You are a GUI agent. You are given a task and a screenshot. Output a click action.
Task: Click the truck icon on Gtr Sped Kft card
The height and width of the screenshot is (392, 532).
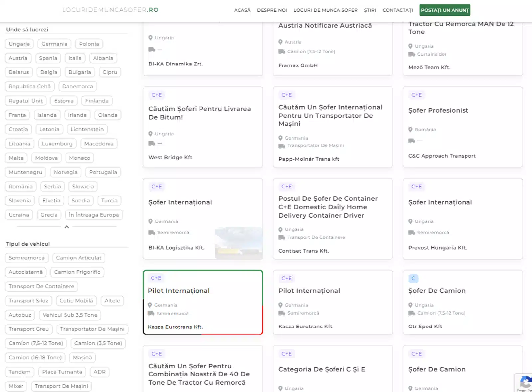pyautogui.click(x=412, y=313)
